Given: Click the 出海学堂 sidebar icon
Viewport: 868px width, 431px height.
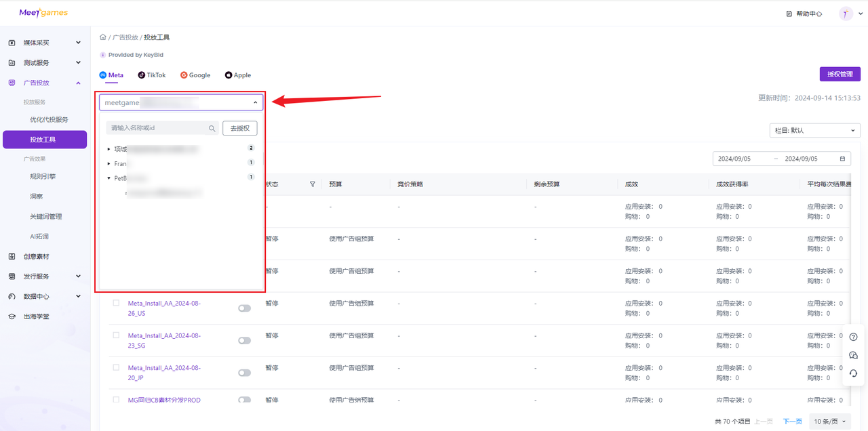Looking at the screenshot, I should point(12,316).
